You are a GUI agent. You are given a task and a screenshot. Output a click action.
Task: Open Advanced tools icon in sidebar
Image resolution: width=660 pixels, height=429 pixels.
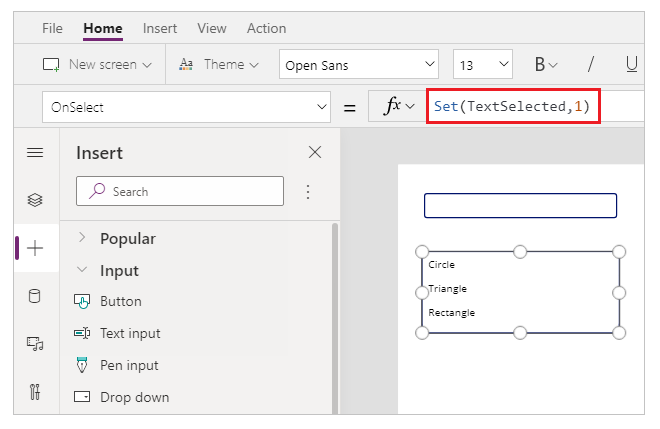(35, 391)
